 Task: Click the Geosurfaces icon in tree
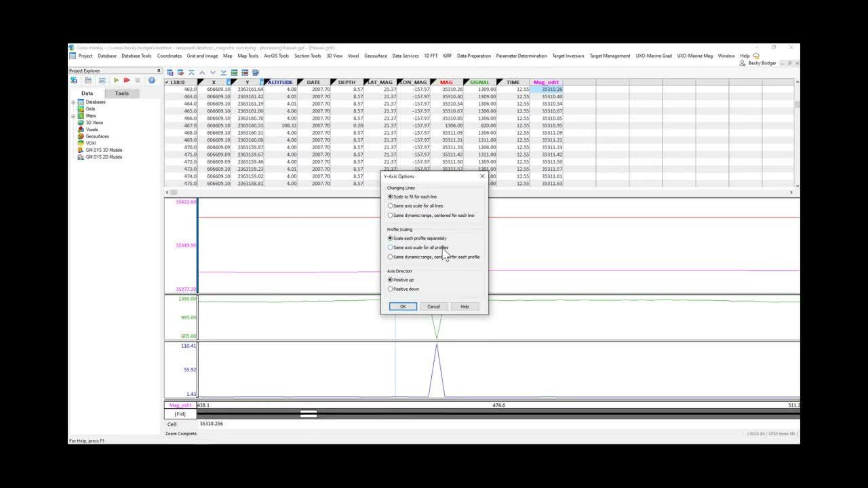click(x=81, y=136)
